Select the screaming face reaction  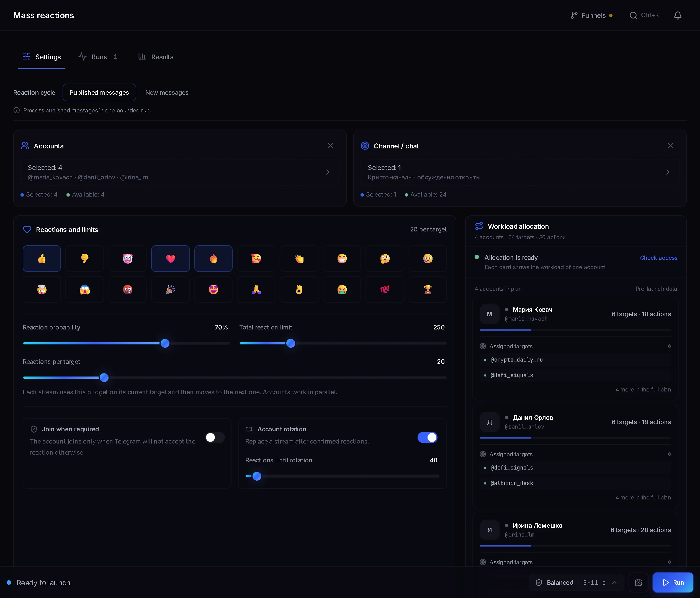pos(85,290)
